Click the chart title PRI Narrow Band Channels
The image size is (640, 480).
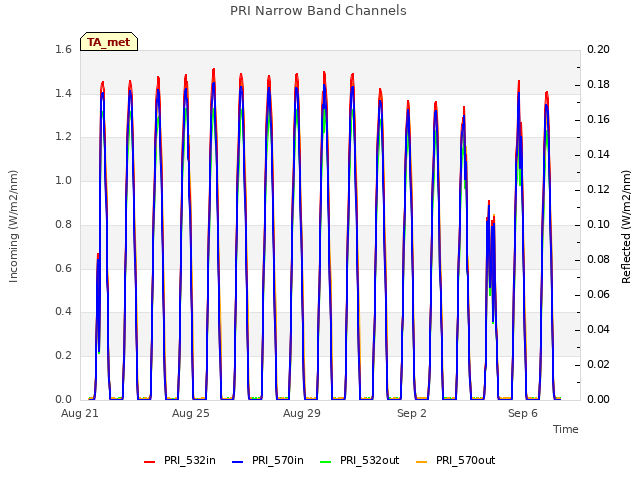(318, 11)
